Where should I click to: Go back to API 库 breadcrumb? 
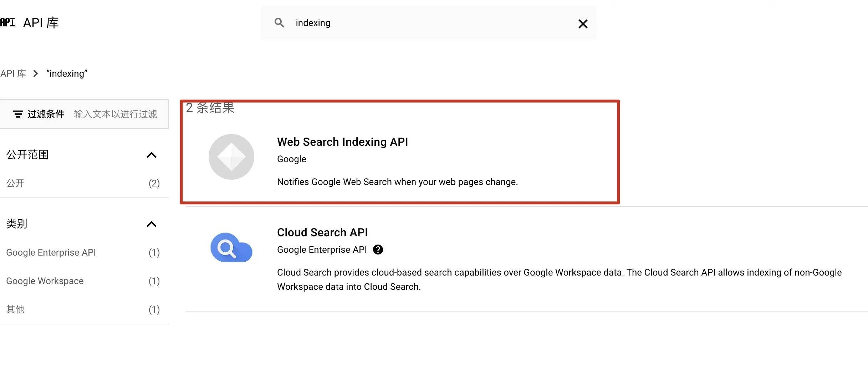pos(13,73)
